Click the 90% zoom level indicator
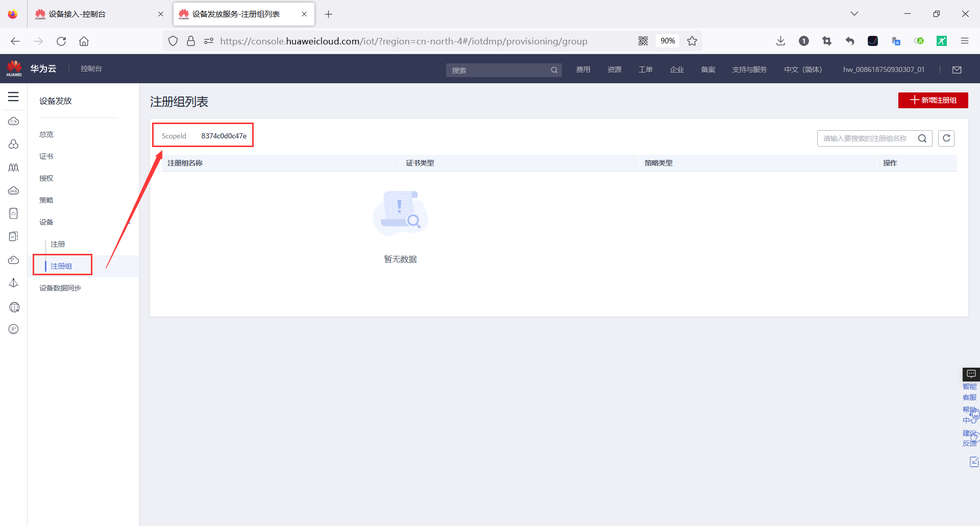 pos(668,41)
